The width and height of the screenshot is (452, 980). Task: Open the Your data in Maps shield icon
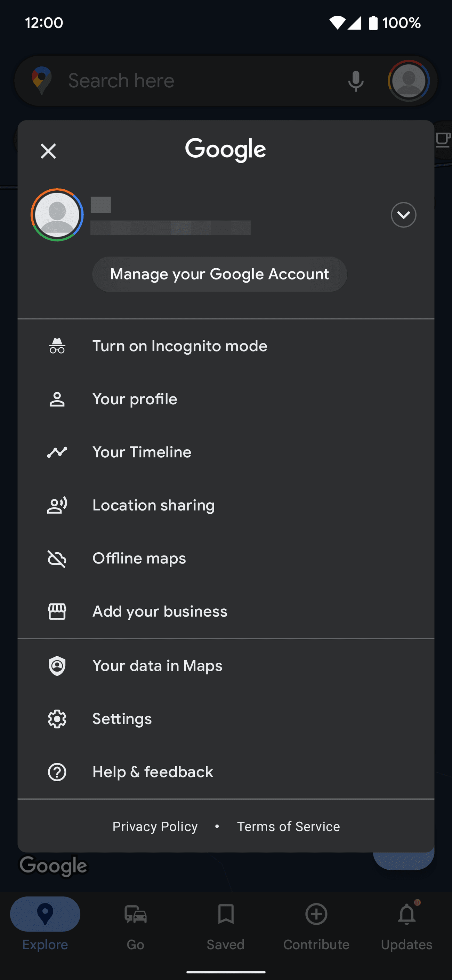[x=57, y=666]
